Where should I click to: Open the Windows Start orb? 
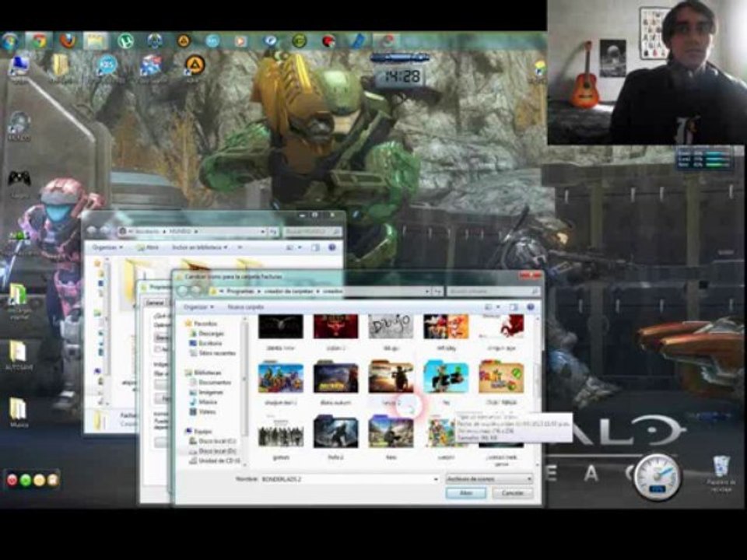9,41
